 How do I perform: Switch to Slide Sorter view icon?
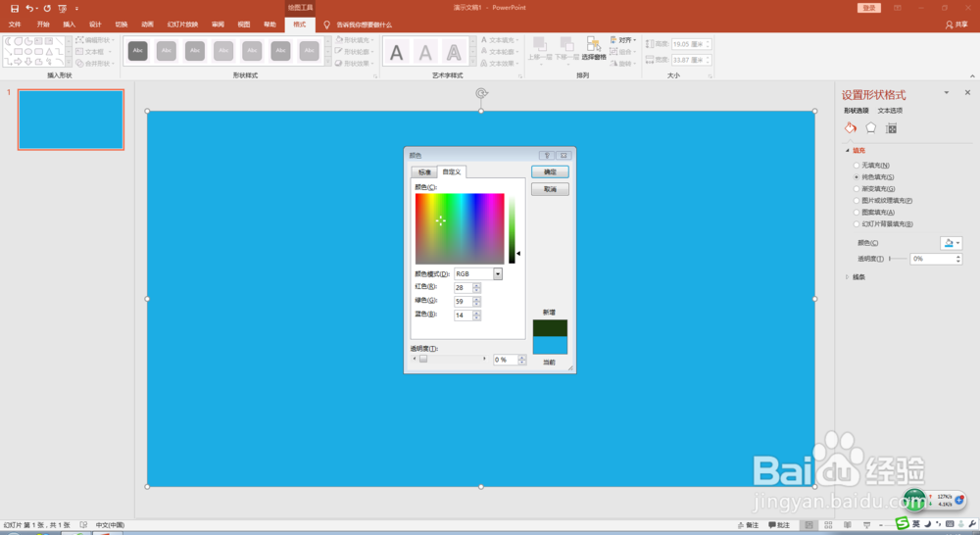tap(828, 525)
